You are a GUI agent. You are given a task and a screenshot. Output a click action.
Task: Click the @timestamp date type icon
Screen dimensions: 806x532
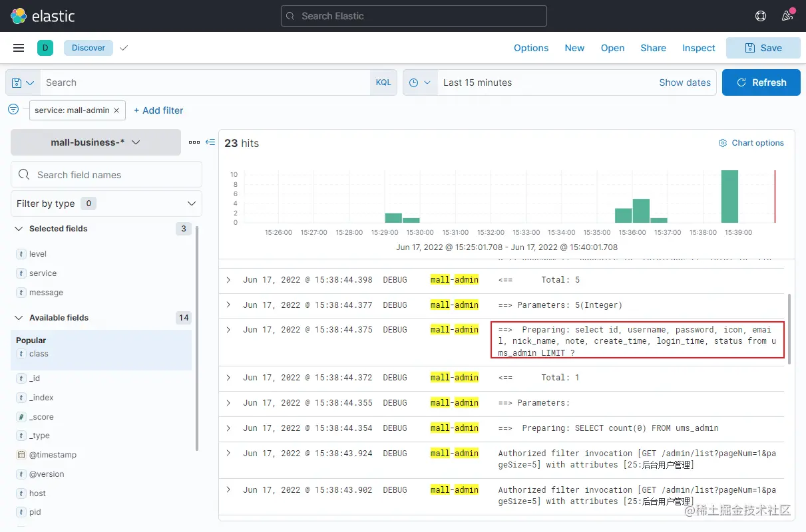pyautogui.click(x=21, y=455)
